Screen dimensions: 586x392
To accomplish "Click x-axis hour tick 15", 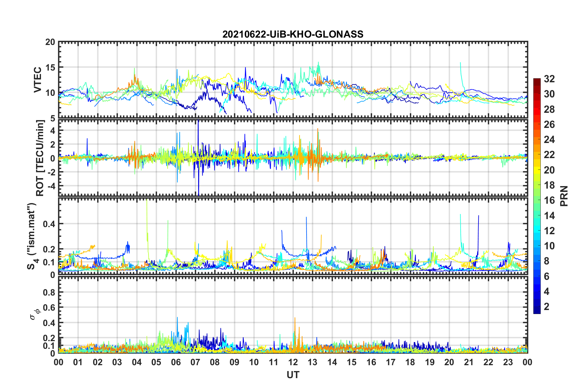I will click(x=352, y=362).
